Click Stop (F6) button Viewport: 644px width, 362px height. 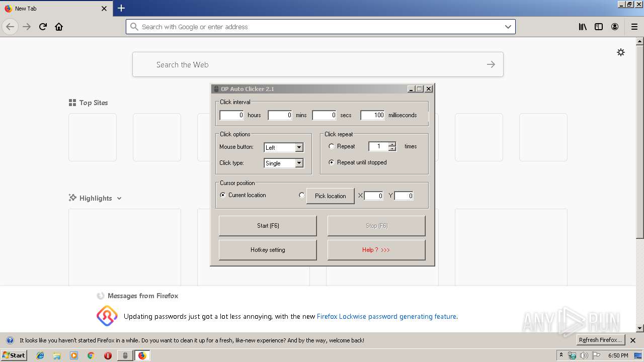click(376, 226)
